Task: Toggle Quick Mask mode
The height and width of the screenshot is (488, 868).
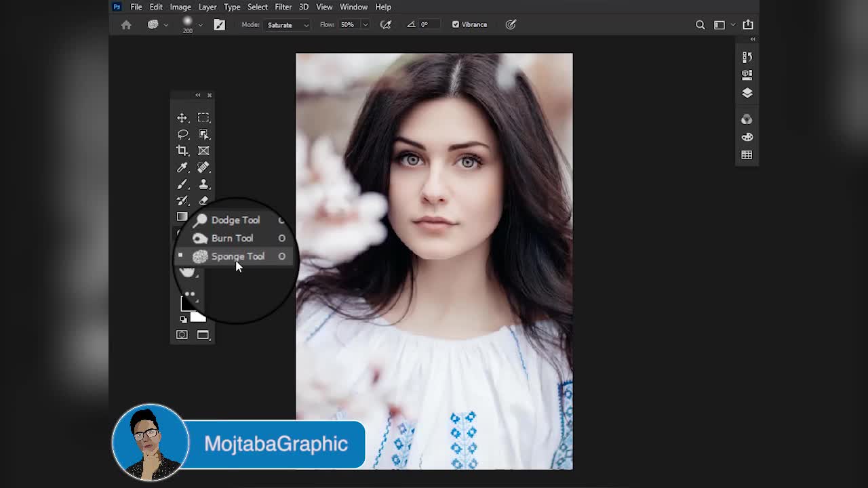Action: coord(182,335)
